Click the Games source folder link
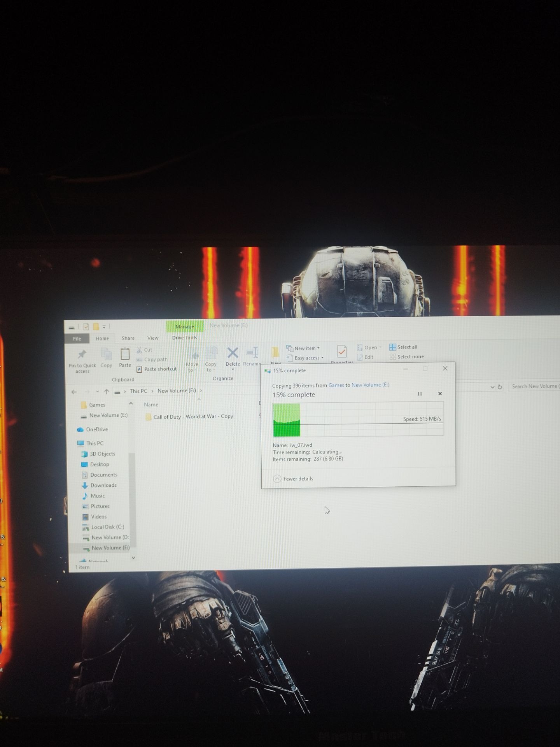This screenshot has height=747, width=560. (x=336, y=385)
